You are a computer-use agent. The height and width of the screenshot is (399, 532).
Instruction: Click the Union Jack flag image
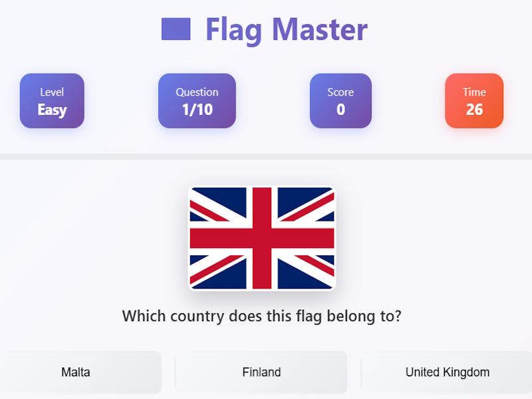[262, 238]
